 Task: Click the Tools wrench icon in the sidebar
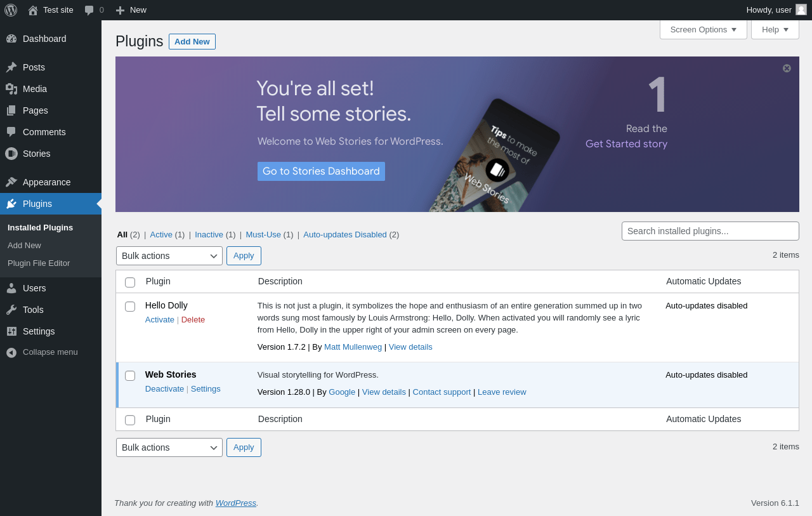11,310
